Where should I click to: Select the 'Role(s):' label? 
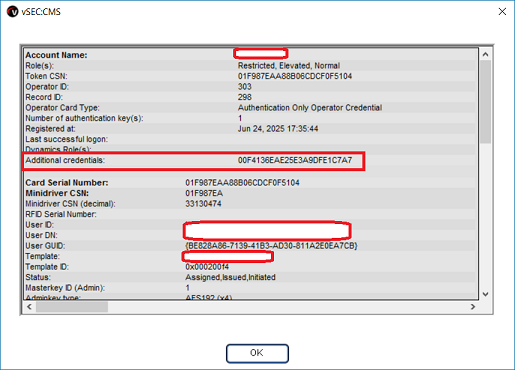39,66
